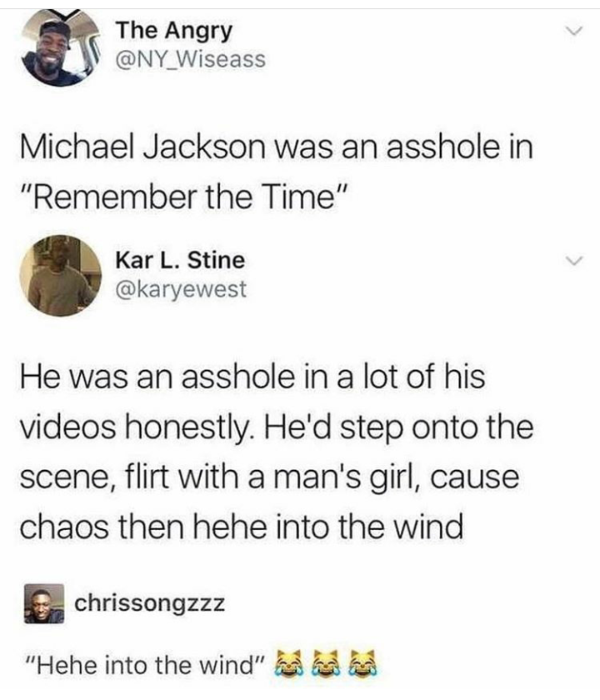Click the line "scene, flirt with a man's girl, cause"
Screen dimensions: 600x700
coord(270,477)
